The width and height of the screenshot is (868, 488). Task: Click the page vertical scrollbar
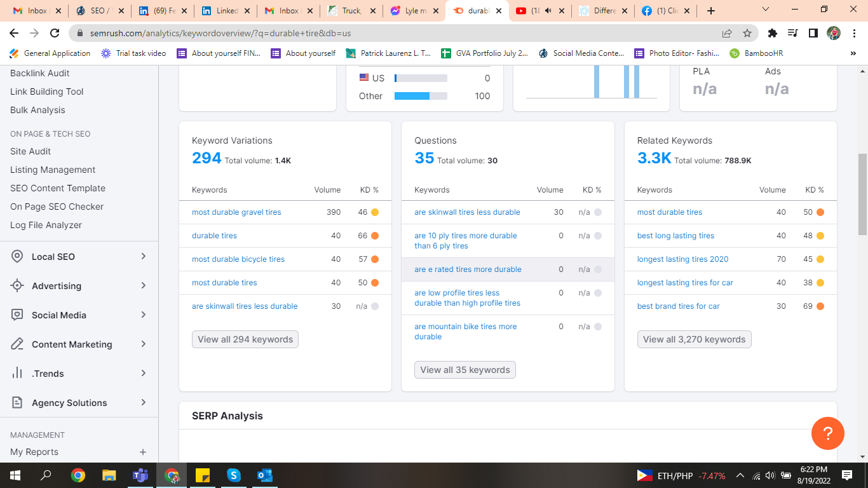(x=862, y=194)
